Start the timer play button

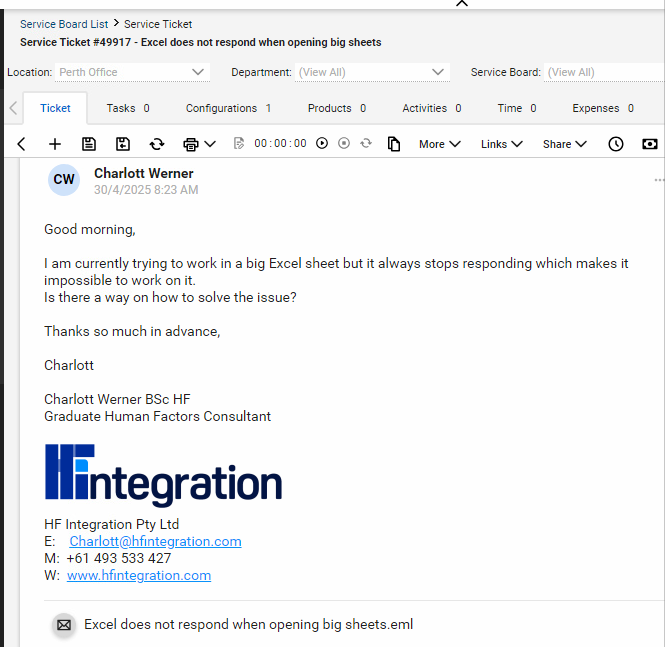click(322, 143)
